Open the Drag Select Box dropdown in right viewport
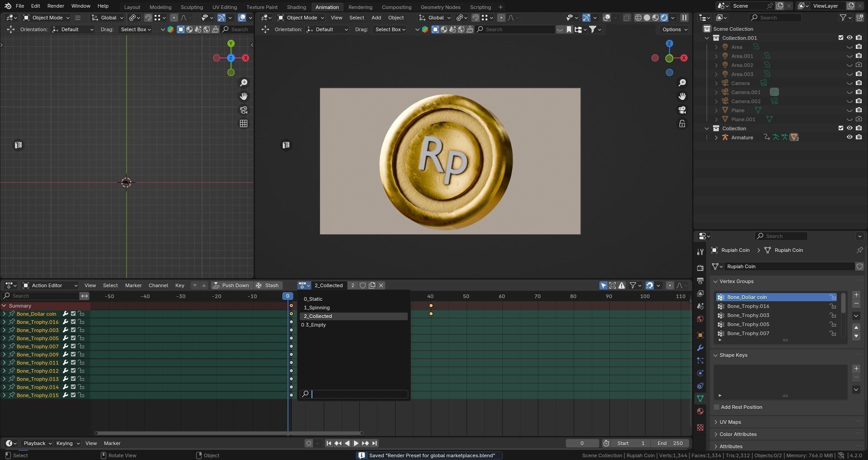The height and width of the screenshot is (460, 868). click(391, 29)
